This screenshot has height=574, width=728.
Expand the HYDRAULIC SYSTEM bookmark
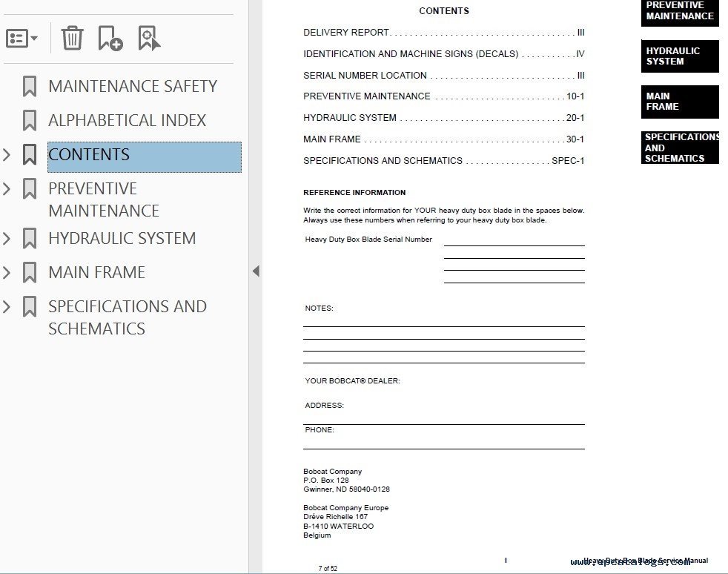(x=7, y=238)
